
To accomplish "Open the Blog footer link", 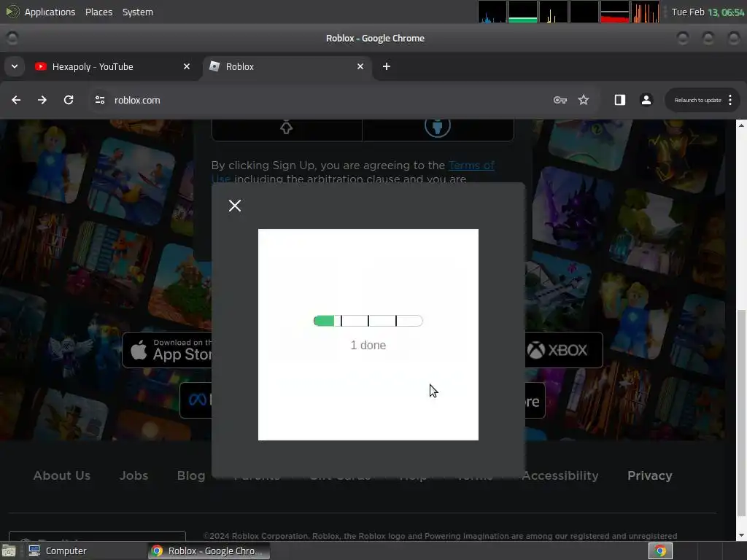I will click(x=191, y=475).
